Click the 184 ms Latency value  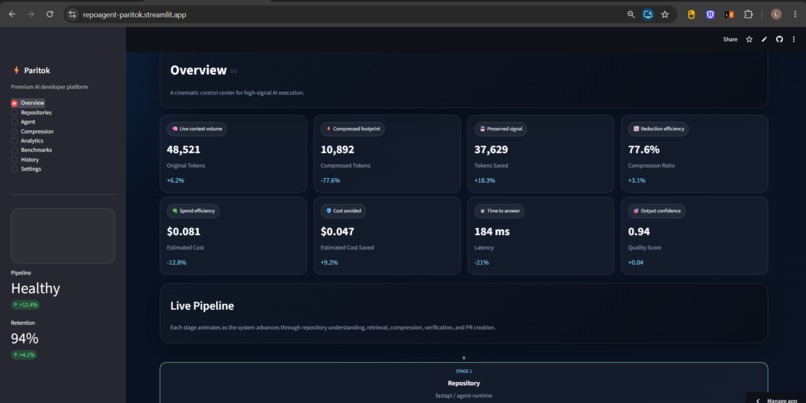click(x=492, y=232)
